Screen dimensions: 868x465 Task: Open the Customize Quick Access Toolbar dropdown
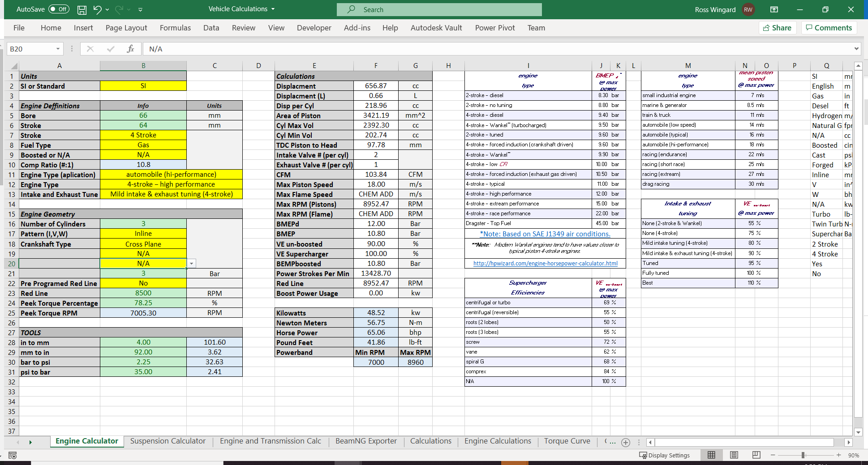pos(141,9)
